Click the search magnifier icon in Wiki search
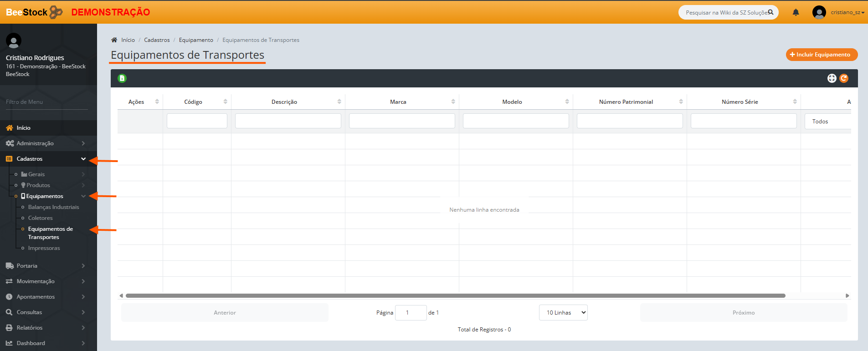868x351 pixels. coord(770,12)
